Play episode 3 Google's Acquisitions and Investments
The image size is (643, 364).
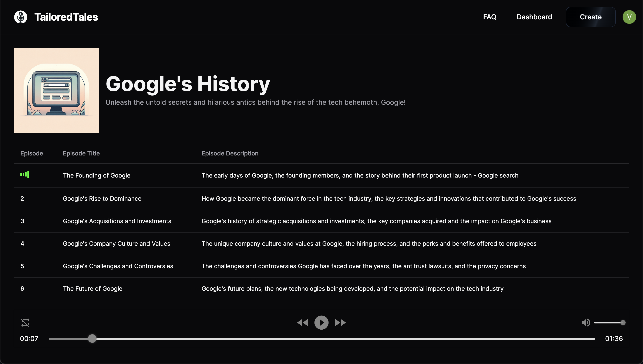[117, 221]
